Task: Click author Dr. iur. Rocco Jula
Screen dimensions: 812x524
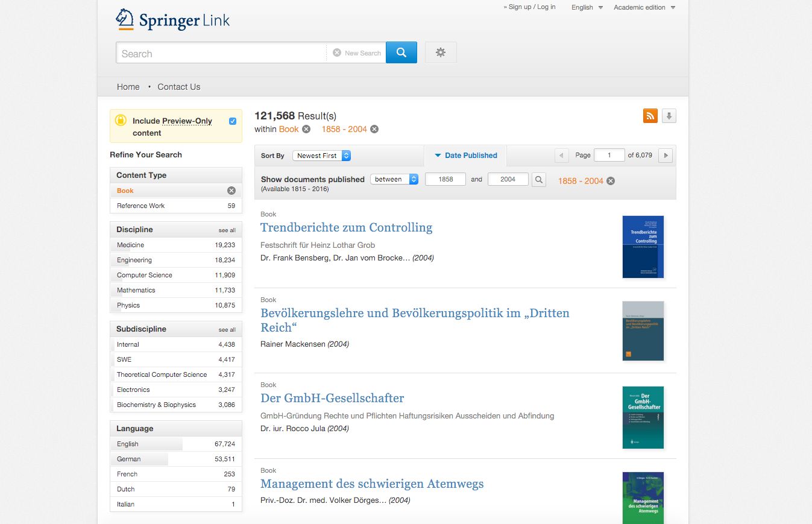Action: tap(293, 428)
